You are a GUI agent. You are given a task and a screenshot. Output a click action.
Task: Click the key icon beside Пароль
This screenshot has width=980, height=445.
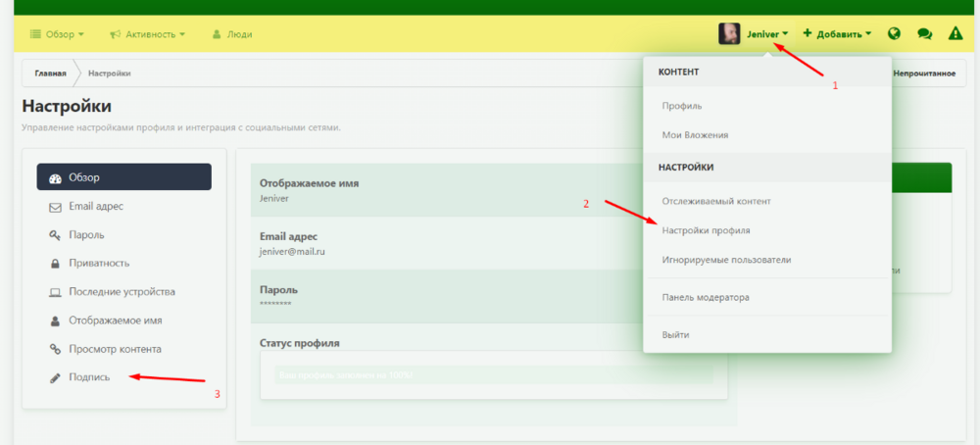pos(55,235)
